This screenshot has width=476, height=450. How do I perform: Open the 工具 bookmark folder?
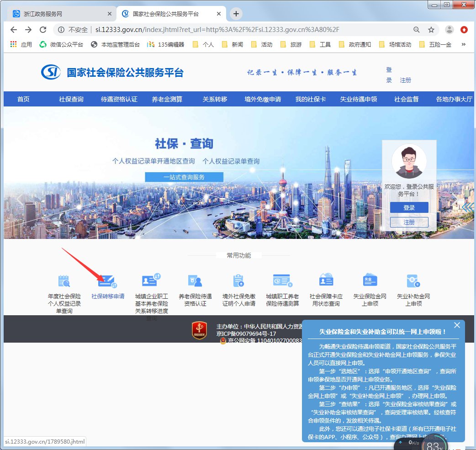pos(320,44)
